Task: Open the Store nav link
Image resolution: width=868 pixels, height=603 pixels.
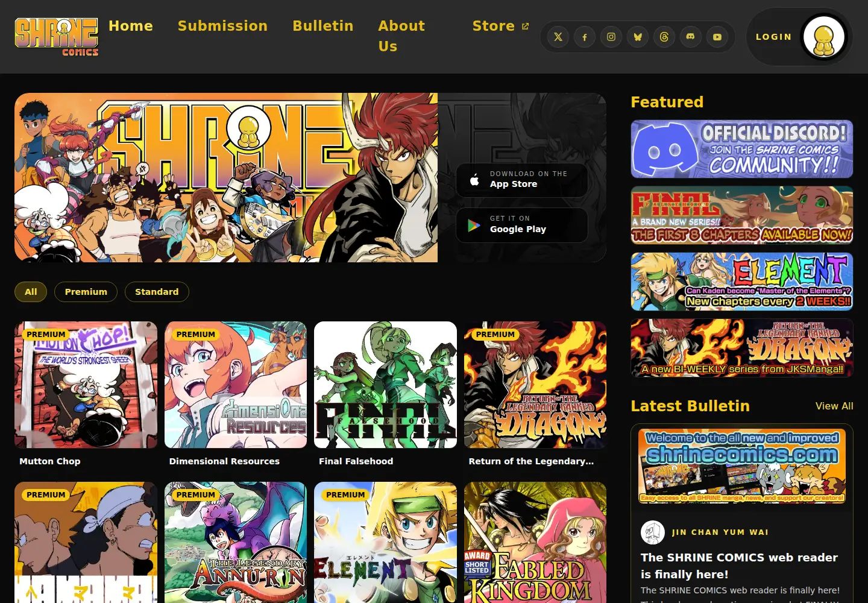Action: 500,26
